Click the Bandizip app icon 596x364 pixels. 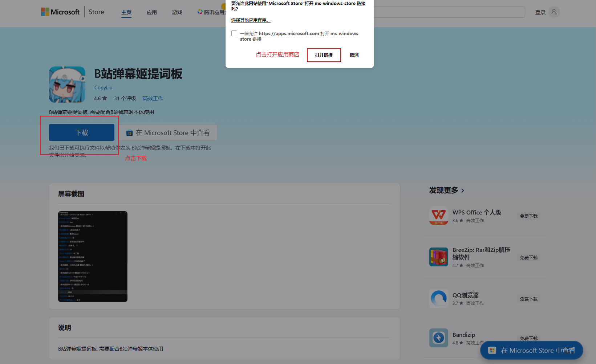pyautogui.click(x=438, y=338)
